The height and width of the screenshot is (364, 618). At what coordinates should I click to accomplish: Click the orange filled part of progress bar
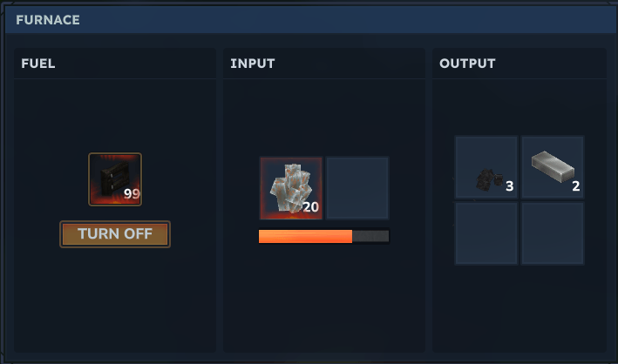pyautogui.click(x=305, y=236)
